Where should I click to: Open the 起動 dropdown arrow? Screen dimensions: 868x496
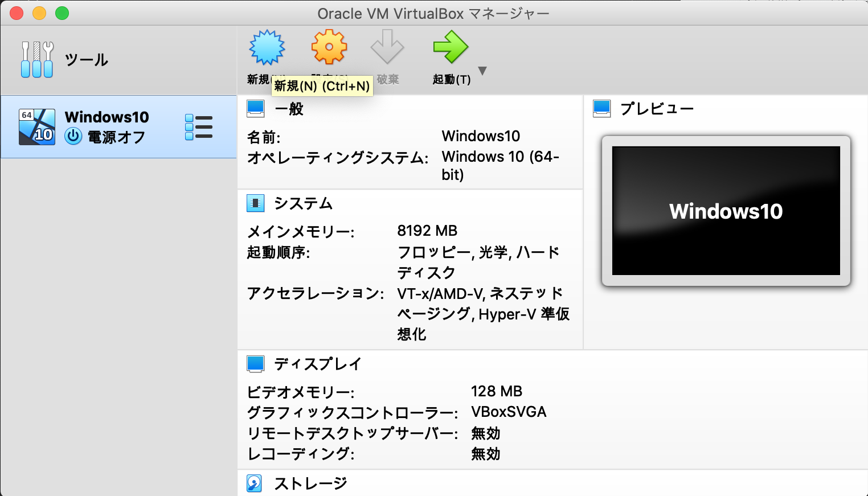point(482,71)
